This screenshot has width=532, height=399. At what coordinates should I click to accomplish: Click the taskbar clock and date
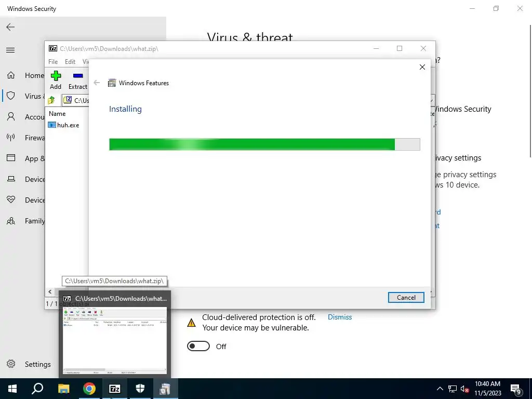[x=487, y=389]
